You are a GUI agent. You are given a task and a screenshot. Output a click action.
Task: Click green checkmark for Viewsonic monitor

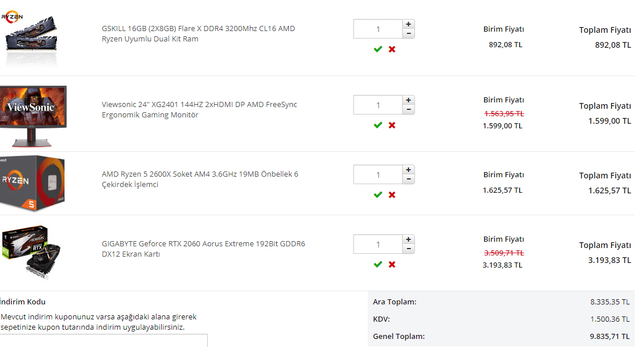tap(378, 125)
